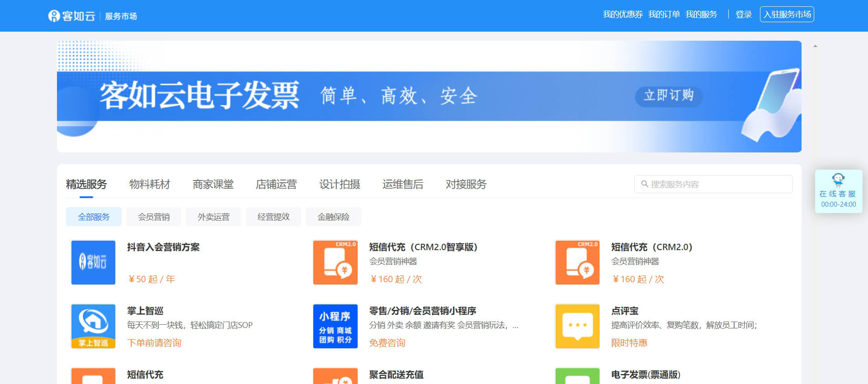The width and height of the screenshot is (868, 384).
Task: Open the 在线客服 robot support widget
Action: click(838, 191)
